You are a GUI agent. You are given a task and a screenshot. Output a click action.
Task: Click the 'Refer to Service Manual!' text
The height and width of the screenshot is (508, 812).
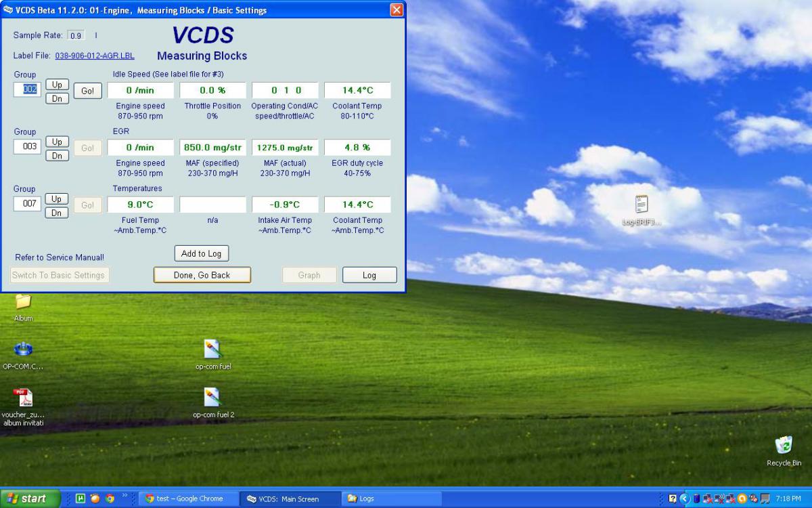tap(60, 257)
